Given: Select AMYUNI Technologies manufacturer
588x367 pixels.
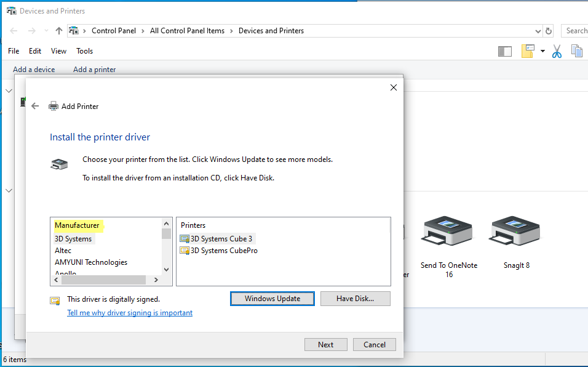Looking at the screenshot, I should (91, 262).
